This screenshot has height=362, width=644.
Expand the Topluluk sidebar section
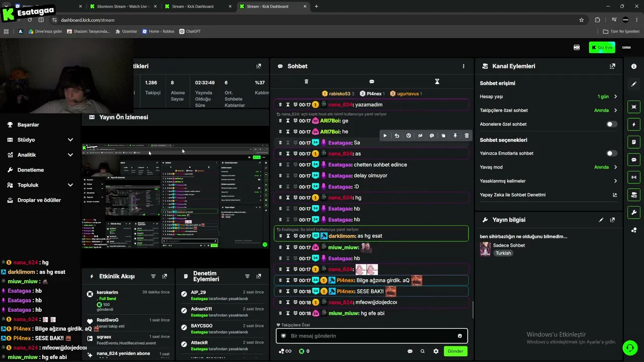pyautogui.click(x=41, y=185)
